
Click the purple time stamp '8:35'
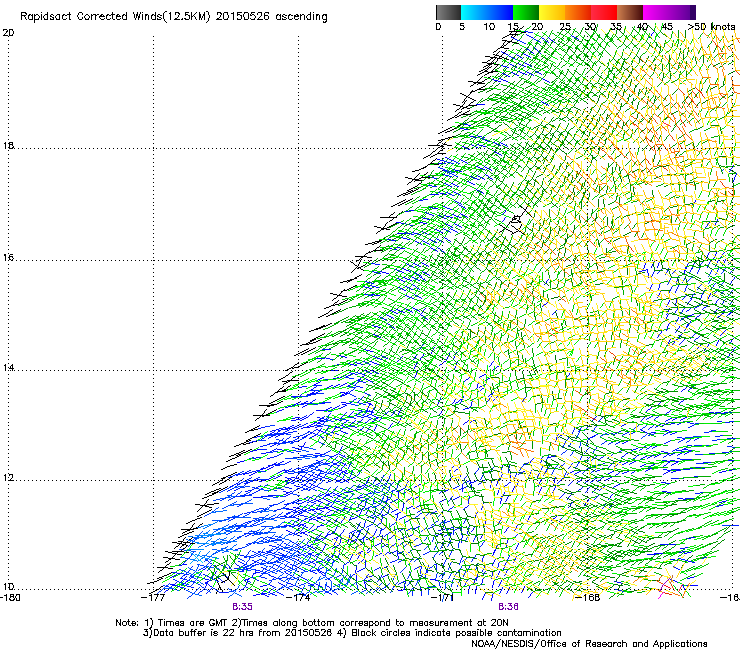(242, 607)
